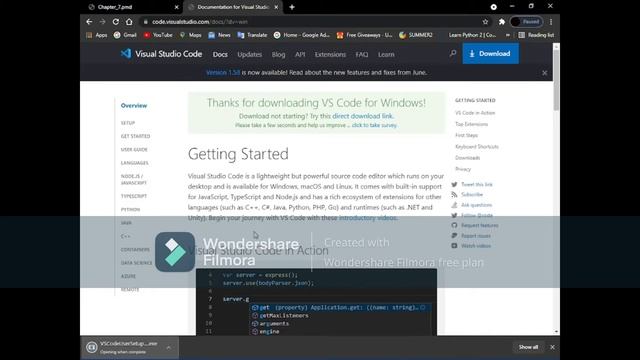Expand the SETUP sidebar section

point(128,123)
